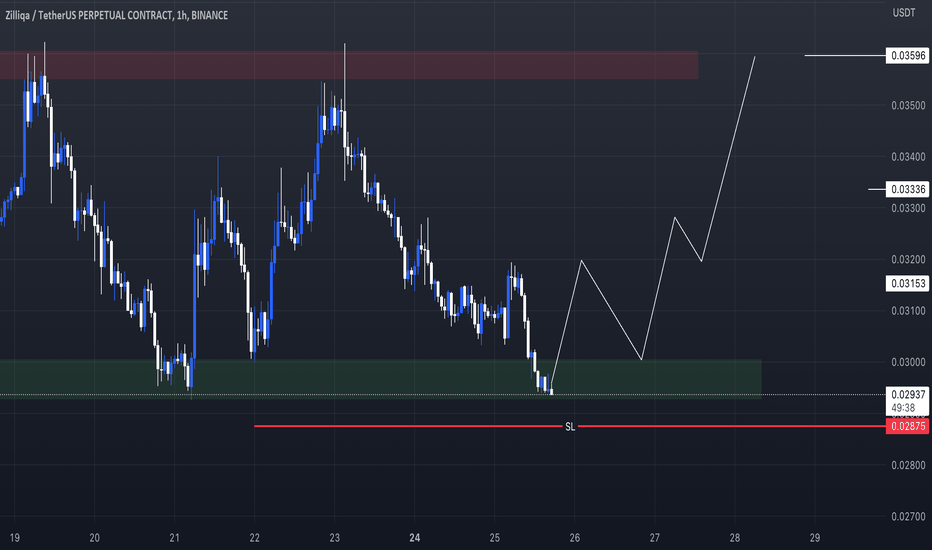This screenshot has height=550, width=932.
Task: Click the countdown timer 49:38
Action: click(903, 408)
